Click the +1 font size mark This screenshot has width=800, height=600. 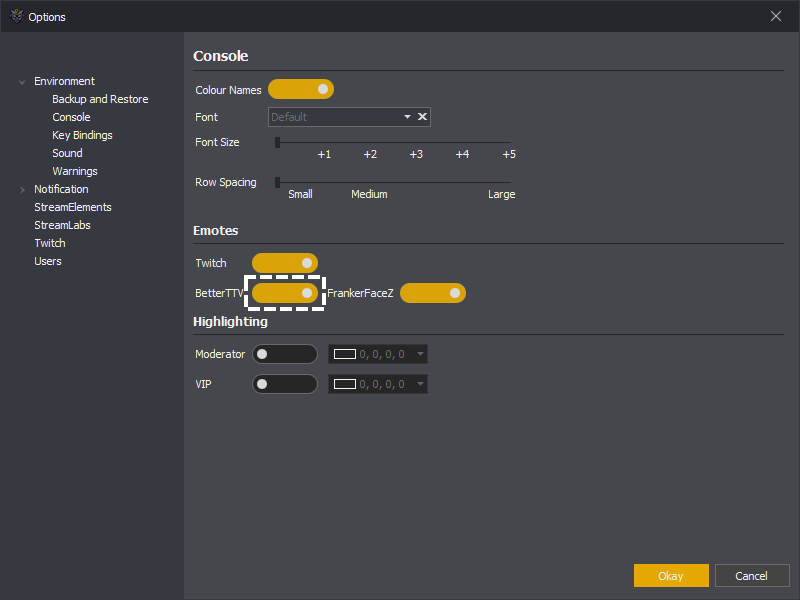[x=324, y=154]
